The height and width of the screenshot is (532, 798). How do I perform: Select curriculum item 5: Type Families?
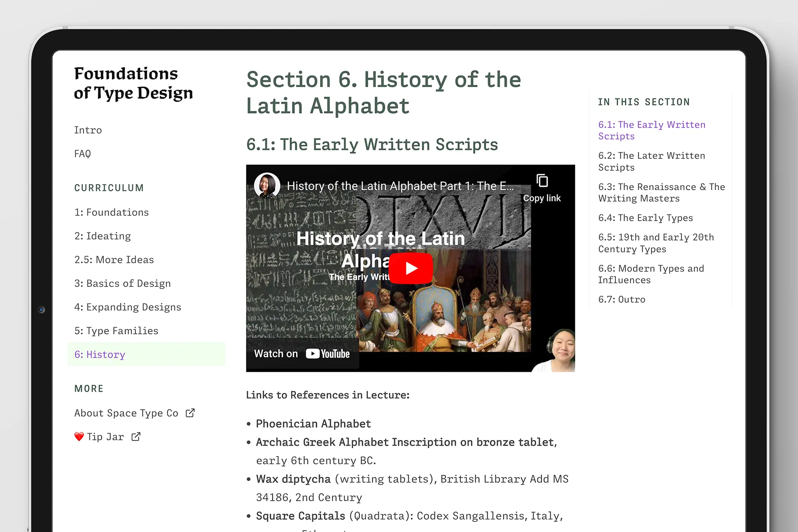(x=116, y=331)
